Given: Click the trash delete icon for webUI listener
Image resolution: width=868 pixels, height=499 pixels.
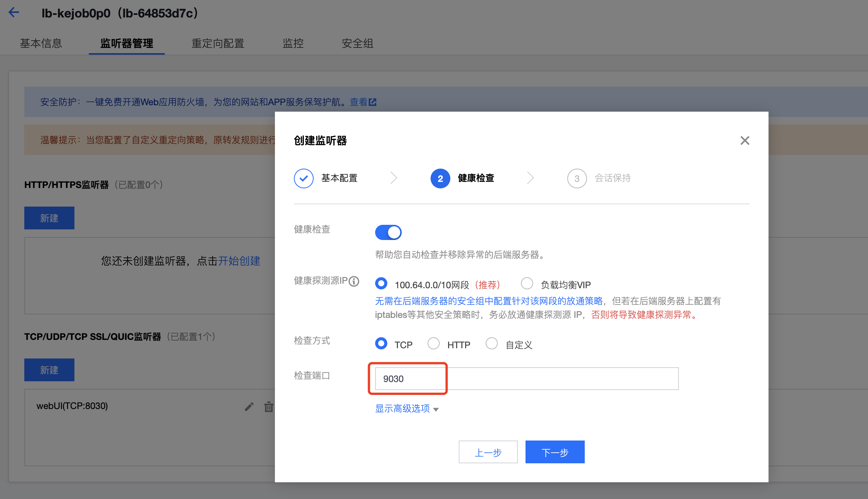Looking at the screenshot, I should tap(268, 407).
